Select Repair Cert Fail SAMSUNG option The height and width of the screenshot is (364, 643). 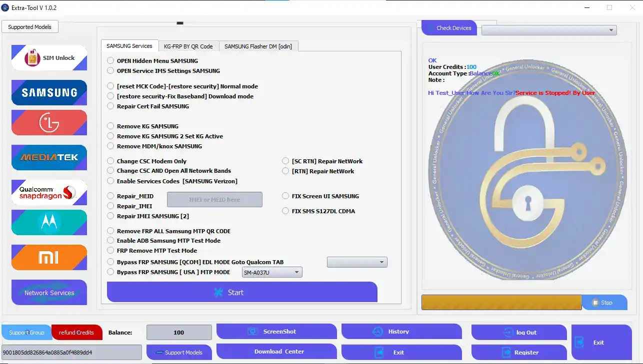tap(110, 106)
